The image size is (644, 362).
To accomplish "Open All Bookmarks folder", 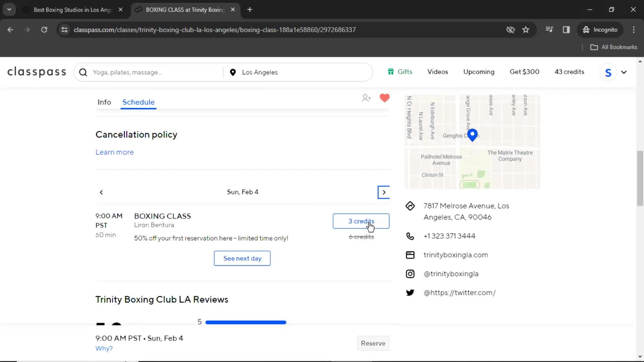I will pos(614,47).
